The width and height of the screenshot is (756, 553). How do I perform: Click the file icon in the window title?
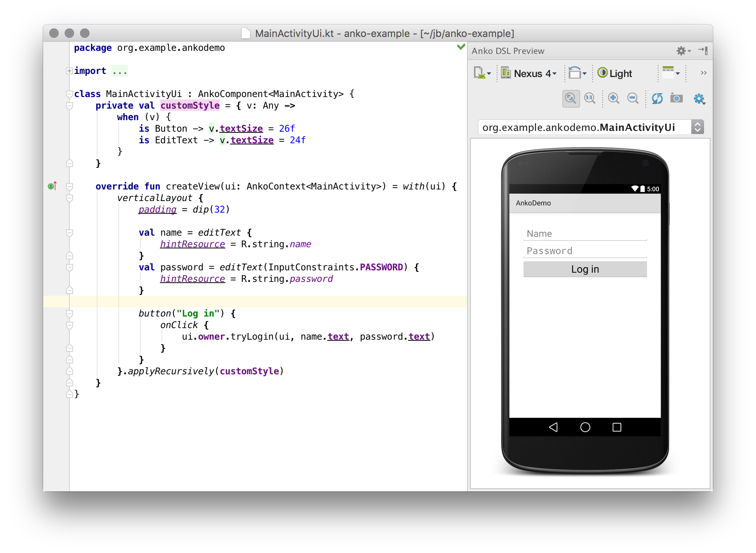point(246,34)
